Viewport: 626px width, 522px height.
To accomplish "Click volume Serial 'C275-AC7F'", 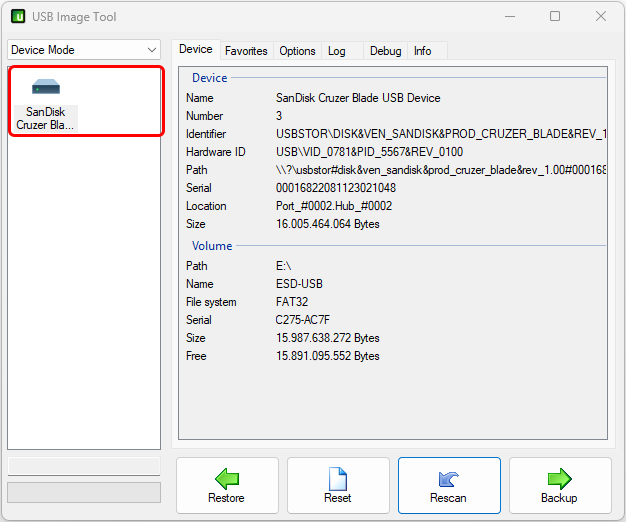I will [303, 320].
